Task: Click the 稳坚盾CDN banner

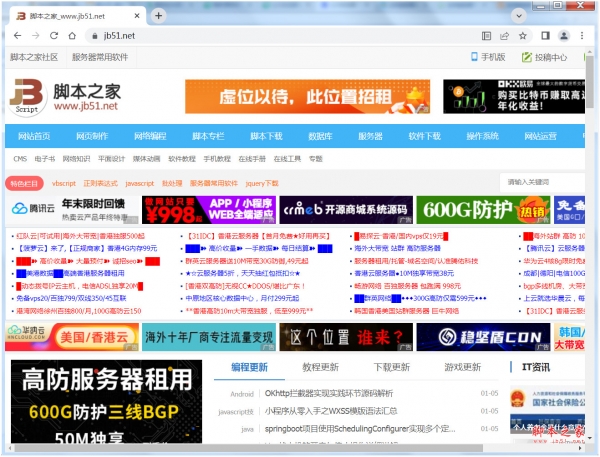Action: click(483, 337)
